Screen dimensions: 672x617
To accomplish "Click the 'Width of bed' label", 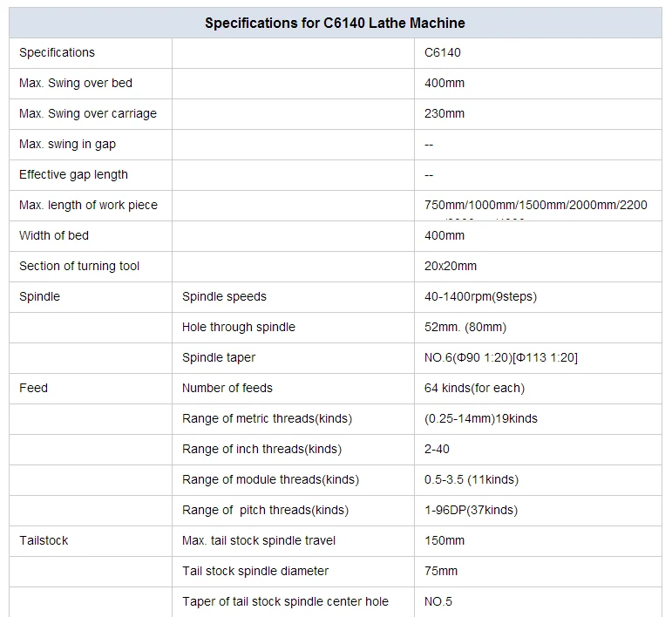I will (54, 235).
